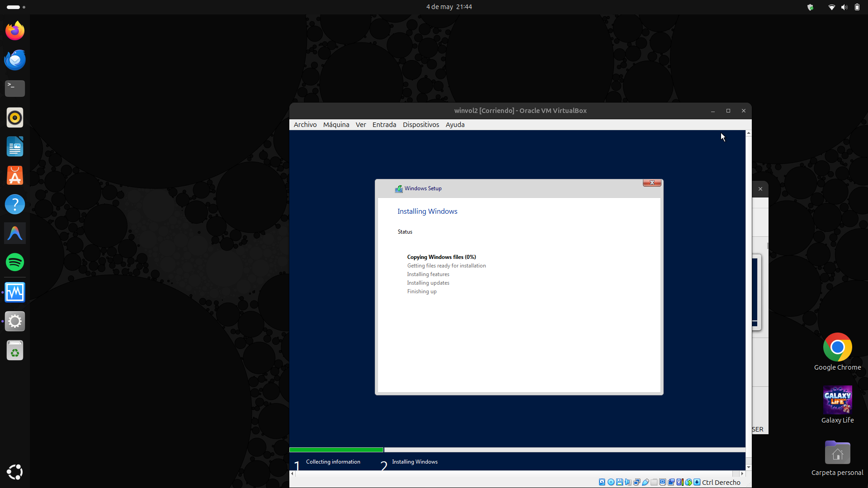Click the installation progress bar
Viewport: 868px width, 488px height.
(x=517, y=450)
